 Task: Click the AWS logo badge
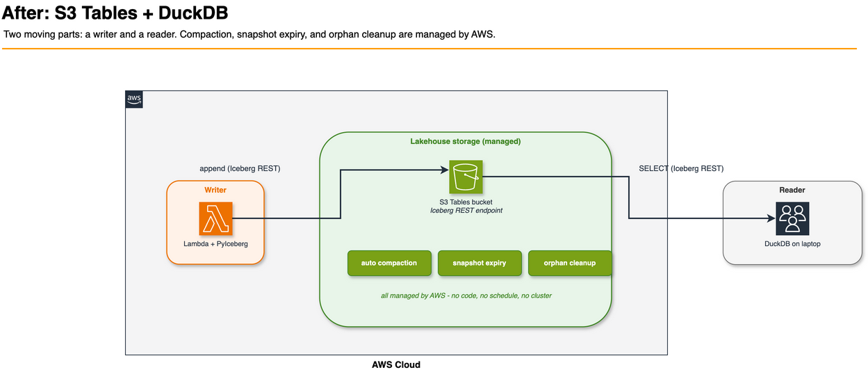(134, 99)
